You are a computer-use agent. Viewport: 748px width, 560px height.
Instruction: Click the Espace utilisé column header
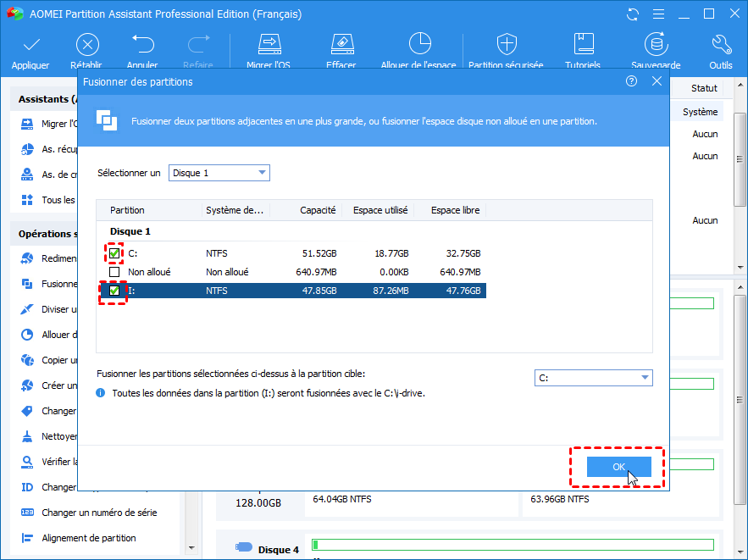coord(380,210)
